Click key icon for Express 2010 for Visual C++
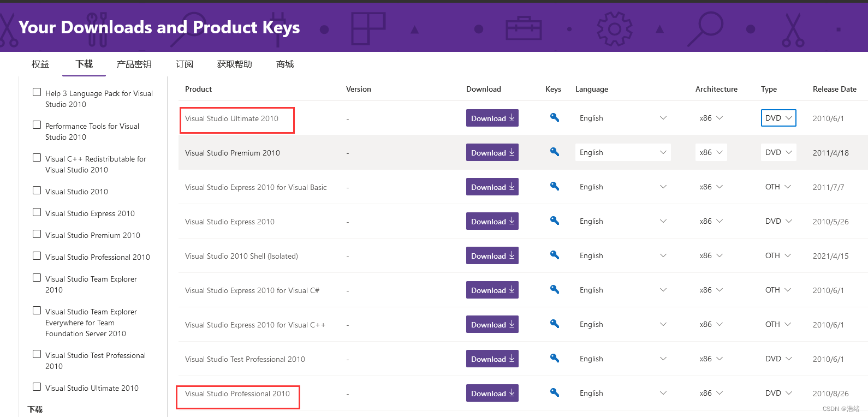 tap(554, 324)
